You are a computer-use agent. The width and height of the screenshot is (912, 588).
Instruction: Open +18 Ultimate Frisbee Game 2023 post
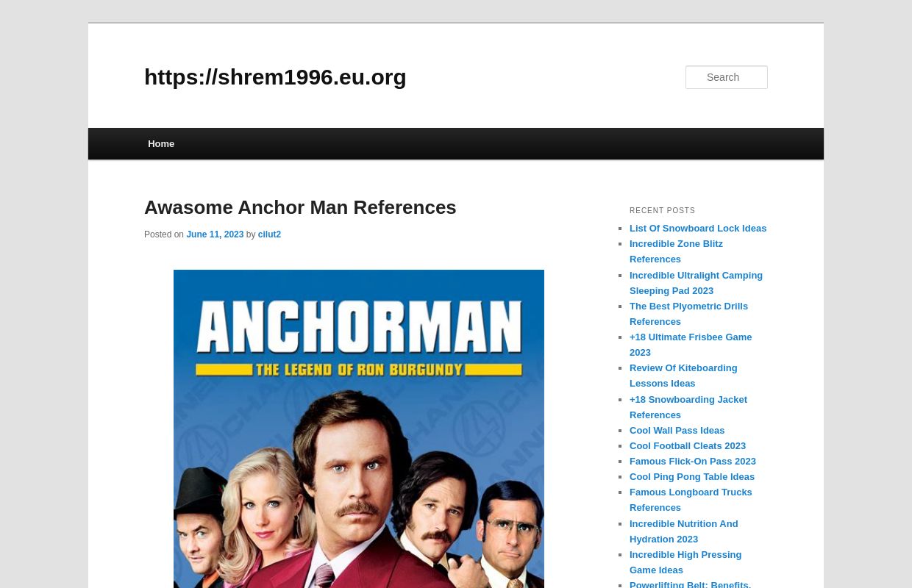691,345
